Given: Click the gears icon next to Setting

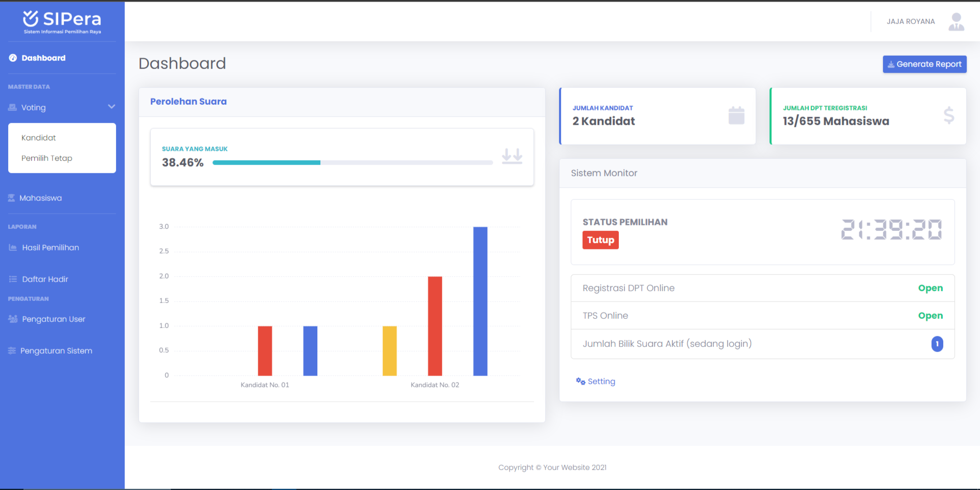Looking at the screenshot, I should 580,382.
